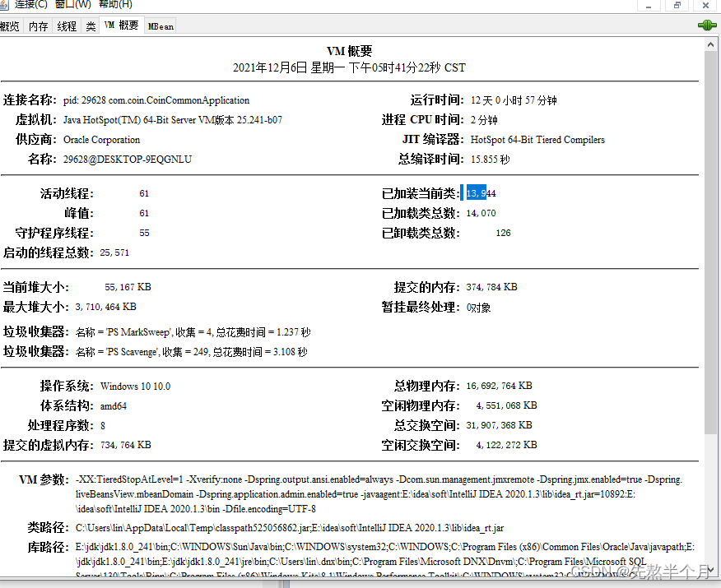Click the pid 29628 connection name text

pos(156,100)
